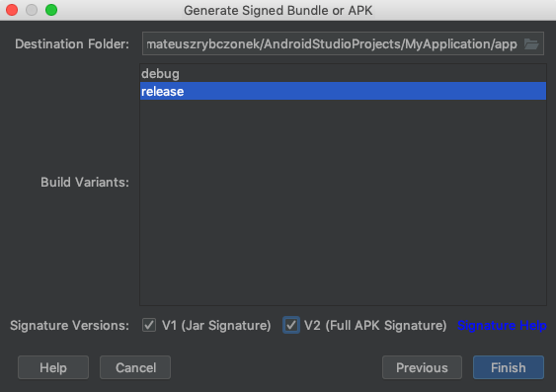Image resolution: width=556 pixels, height=392 pixels.
Task: Open the destination folder browse icon
Action: coord(531,44)
